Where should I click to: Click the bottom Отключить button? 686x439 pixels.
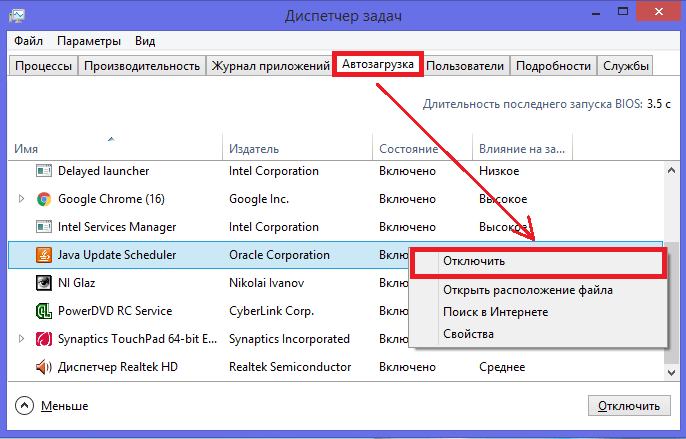coord(629,406)
